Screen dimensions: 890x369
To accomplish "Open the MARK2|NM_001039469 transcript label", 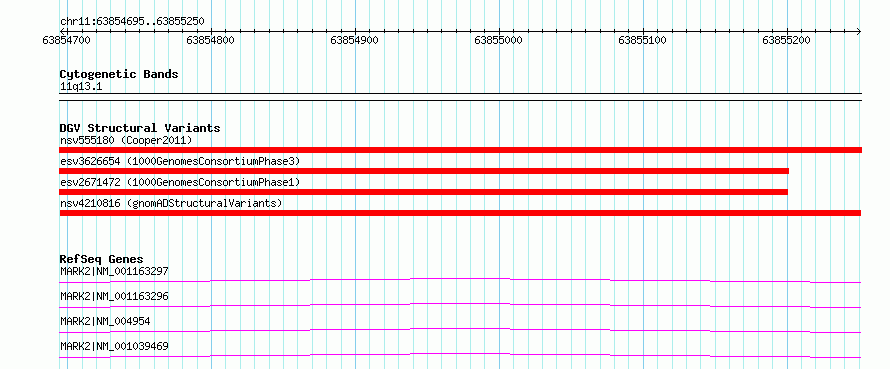I will pos(114,346).
